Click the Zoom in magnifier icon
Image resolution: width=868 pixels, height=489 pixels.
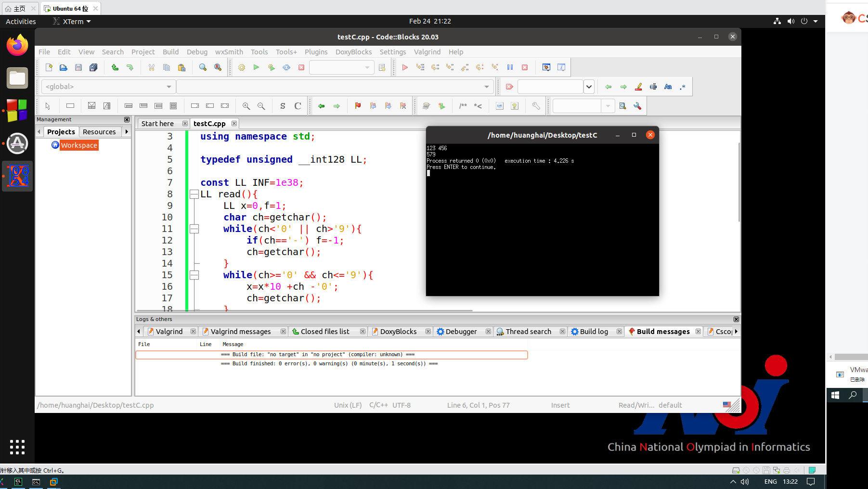point(246,106)
